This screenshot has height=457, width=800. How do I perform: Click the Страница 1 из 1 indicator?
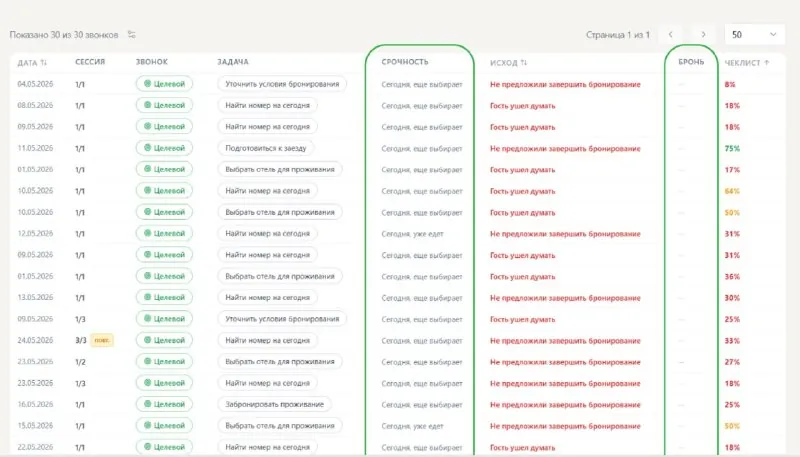coord(618,35)
